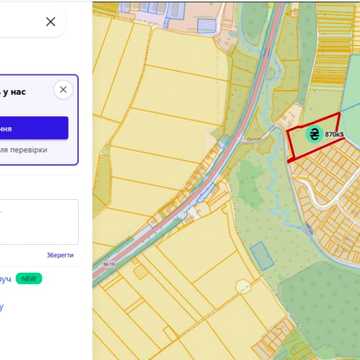Click the white circular marker on the map
The image size is (360, 360).
point(243,286)
